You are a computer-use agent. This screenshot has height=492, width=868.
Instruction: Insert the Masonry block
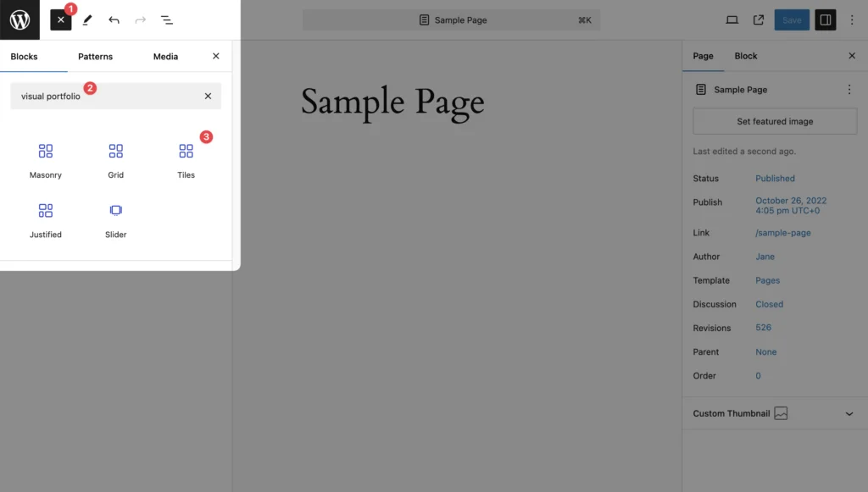point(46,160)
